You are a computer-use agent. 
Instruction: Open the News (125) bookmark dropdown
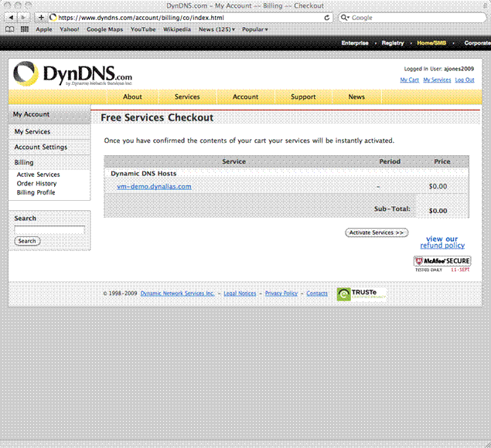[x=217, y=29]
